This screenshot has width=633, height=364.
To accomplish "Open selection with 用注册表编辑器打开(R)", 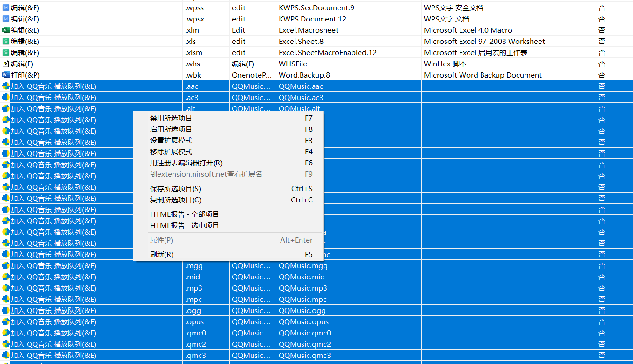I will [186, 163].
